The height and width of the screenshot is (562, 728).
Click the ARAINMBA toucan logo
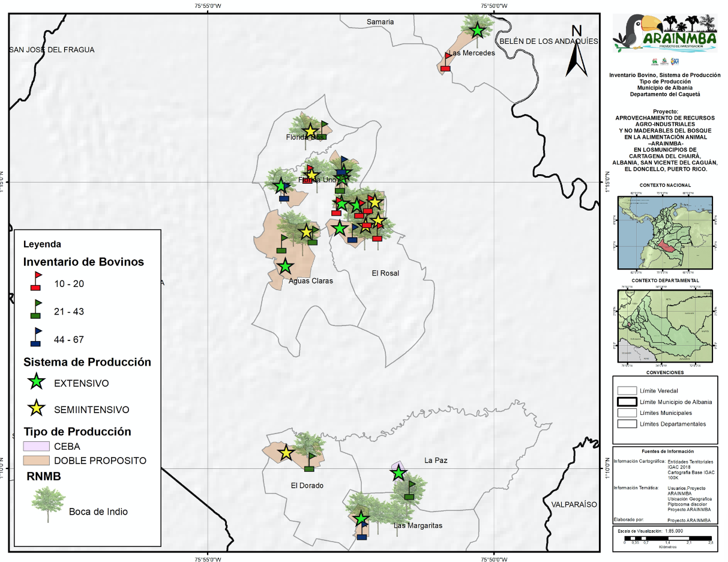click(x=665, y=33)
